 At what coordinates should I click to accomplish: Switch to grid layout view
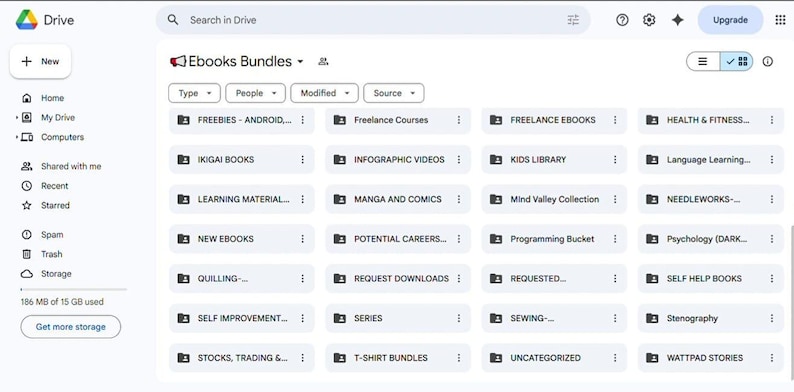736,61
